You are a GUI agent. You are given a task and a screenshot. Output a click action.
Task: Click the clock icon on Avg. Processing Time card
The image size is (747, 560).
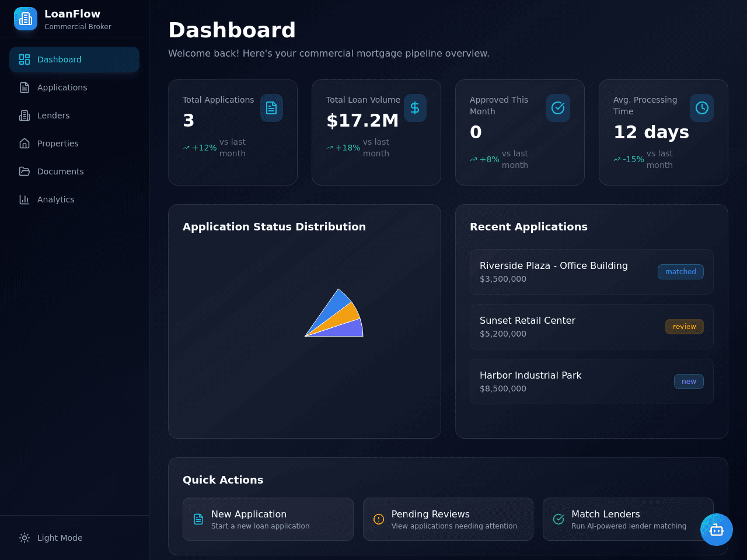coord(701,108)
